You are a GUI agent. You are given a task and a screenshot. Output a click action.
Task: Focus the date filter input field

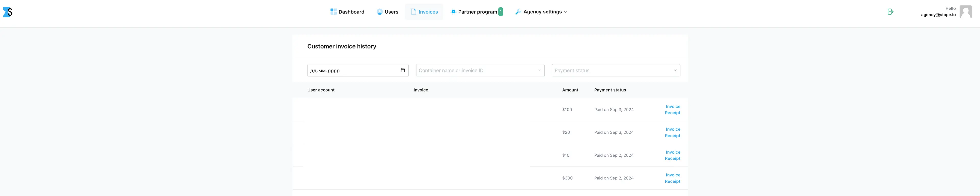tap(358, 71)
